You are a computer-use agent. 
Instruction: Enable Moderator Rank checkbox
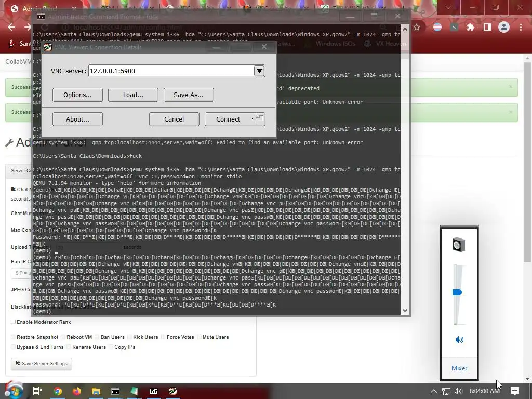pyautogui.click(x=13, y=322)
